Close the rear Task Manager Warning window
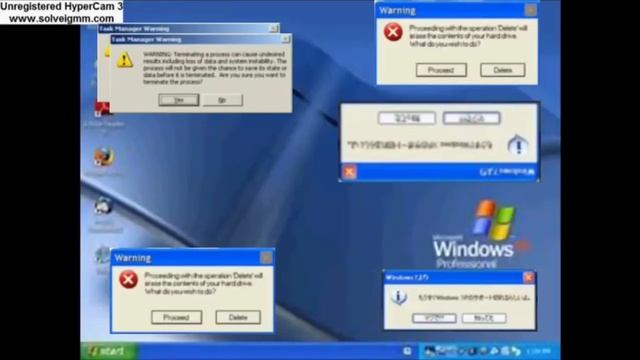The height and width of the screenshot is (360, 640). [274, 28]
